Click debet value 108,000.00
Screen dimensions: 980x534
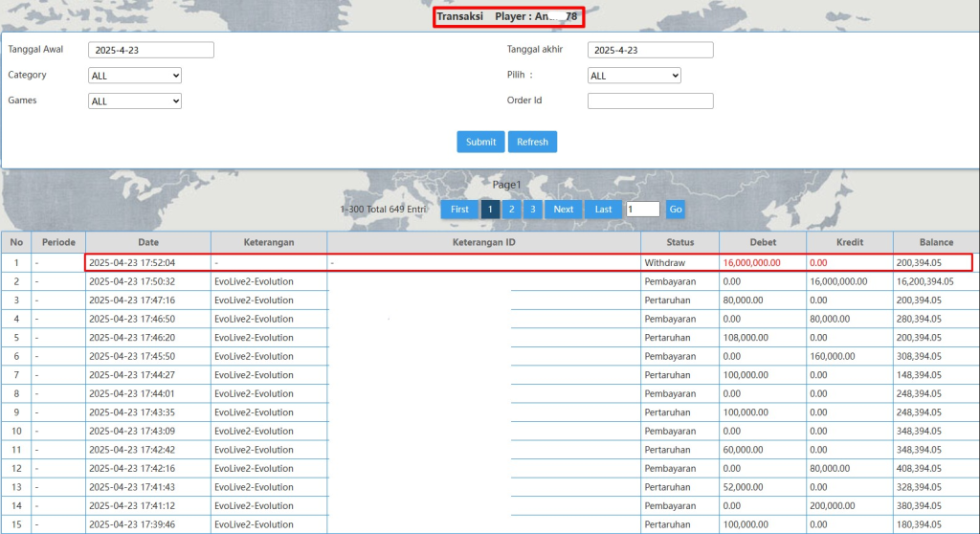pos(746,338)
